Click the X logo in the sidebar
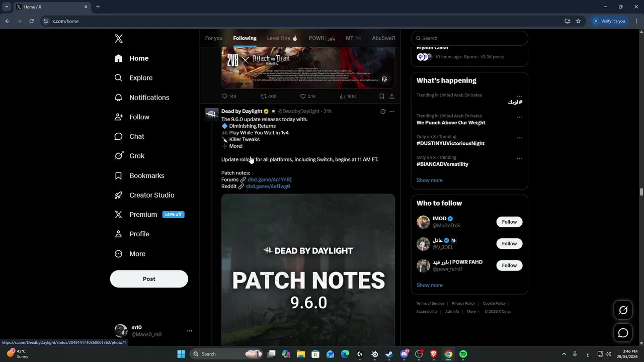The height and width of the screenshot is (362, 644). tap(119, 39)
